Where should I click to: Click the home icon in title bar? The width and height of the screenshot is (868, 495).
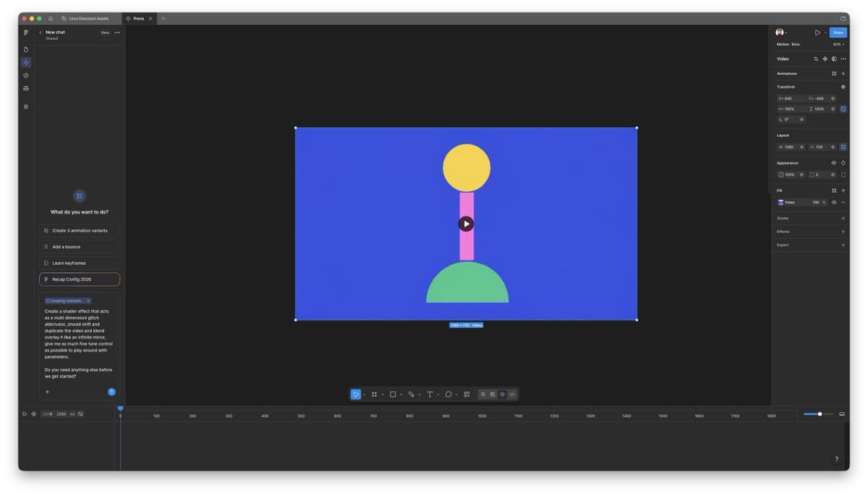51,18
